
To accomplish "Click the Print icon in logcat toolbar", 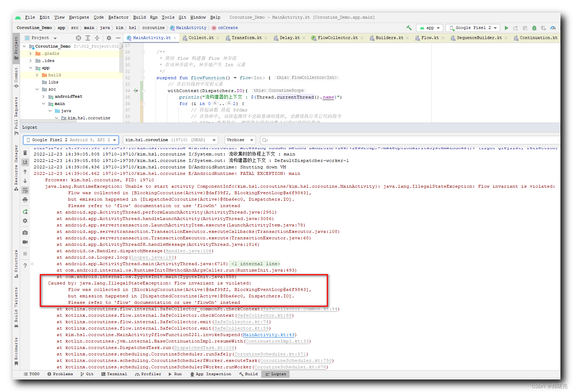I will point(25,200).
